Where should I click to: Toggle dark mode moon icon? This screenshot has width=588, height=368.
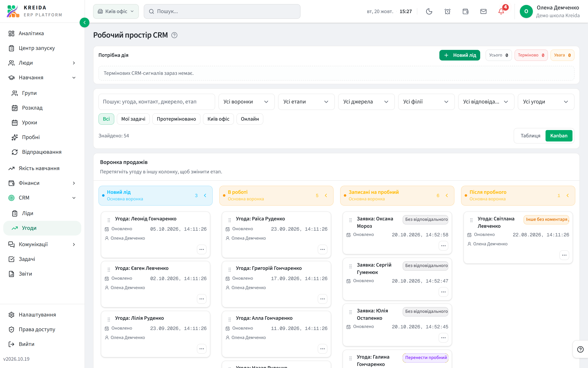(x=429, y=11)
